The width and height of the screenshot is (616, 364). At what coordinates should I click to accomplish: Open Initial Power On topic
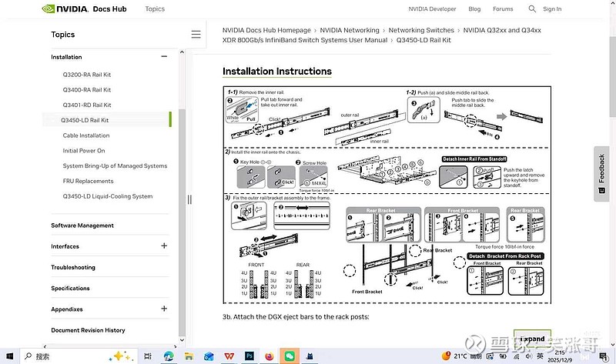click(x=84, y=150)
